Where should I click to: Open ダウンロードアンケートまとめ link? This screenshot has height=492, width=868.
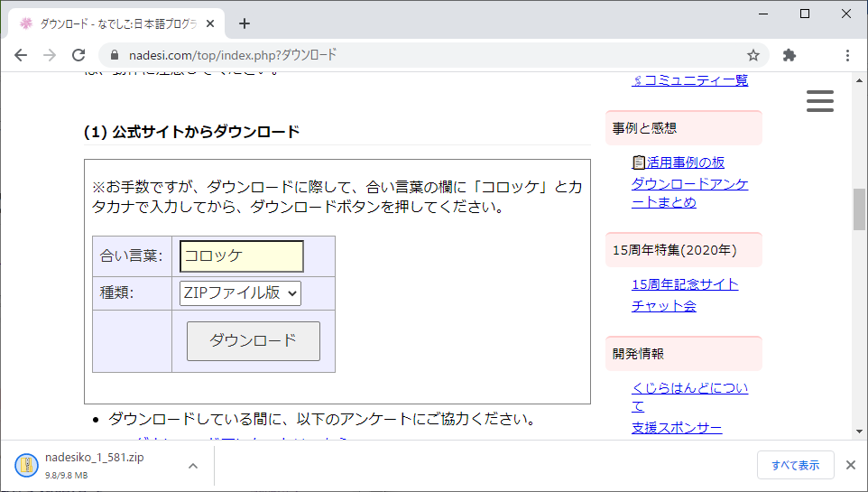689,193
